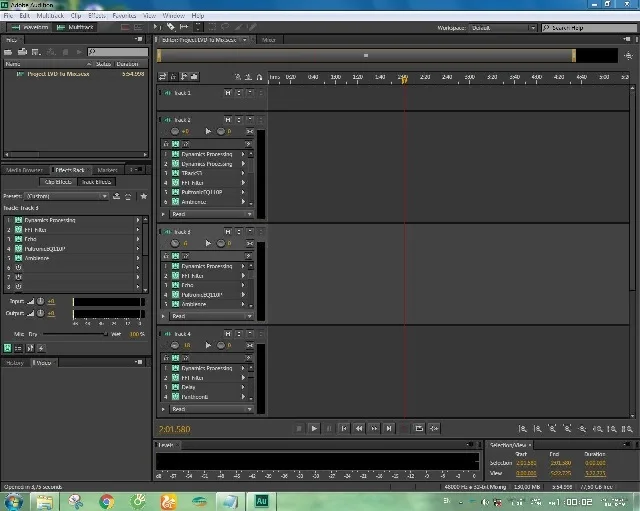Open the Editor session dropdown arrow
The image size is (640, 511).
pos(244,40)
